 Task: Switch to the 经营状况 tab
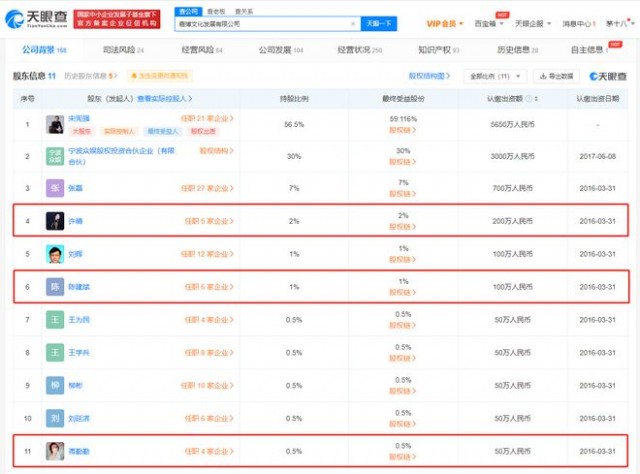click(360, 50)
